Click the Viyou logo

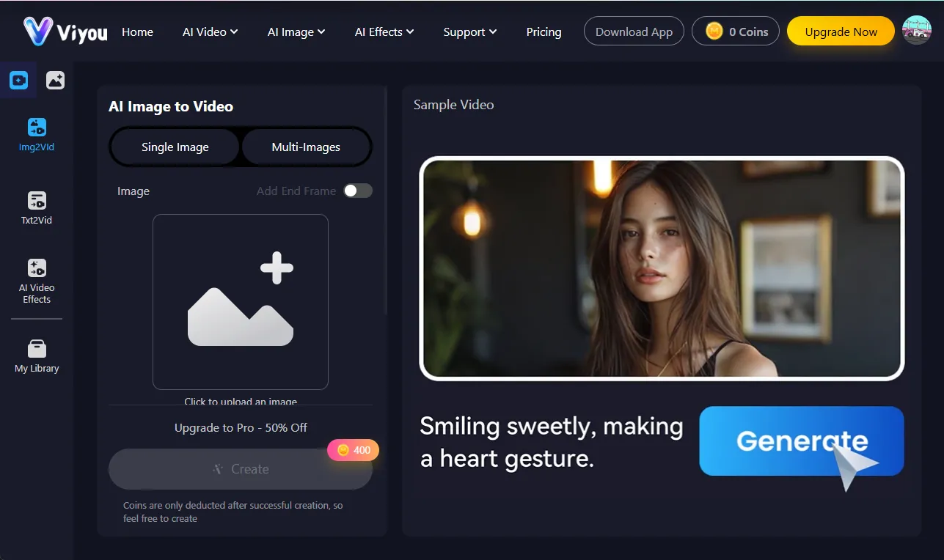click(62, 31)
